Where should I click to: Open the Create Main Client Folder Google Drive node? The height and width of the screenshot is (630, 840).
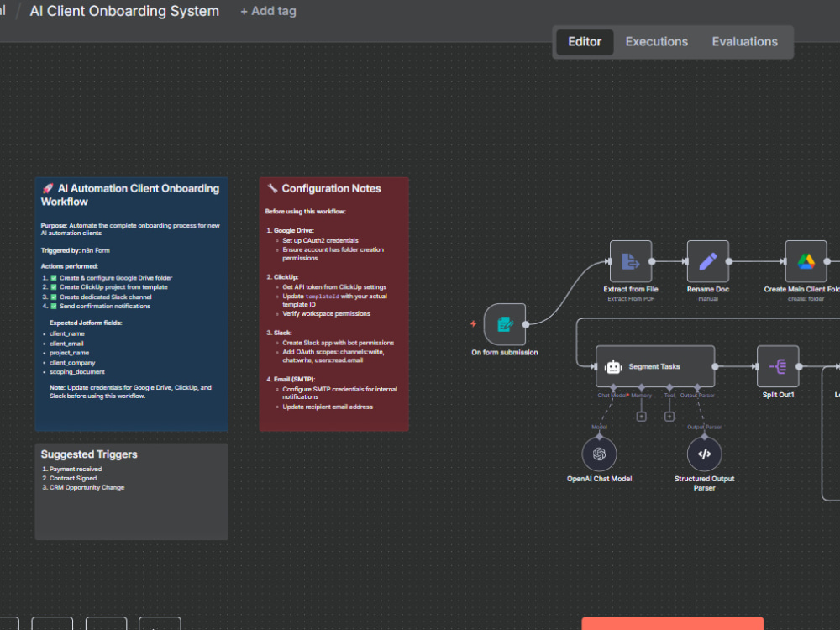(806, 261)
